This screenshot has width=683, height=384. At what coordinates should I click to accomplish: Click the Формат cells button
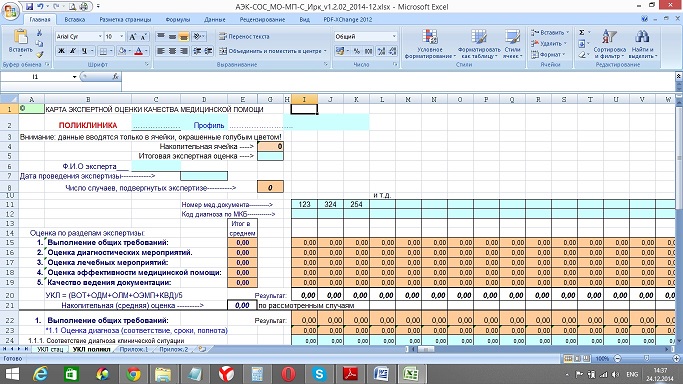pyautogui.click(x=548, y=54)
